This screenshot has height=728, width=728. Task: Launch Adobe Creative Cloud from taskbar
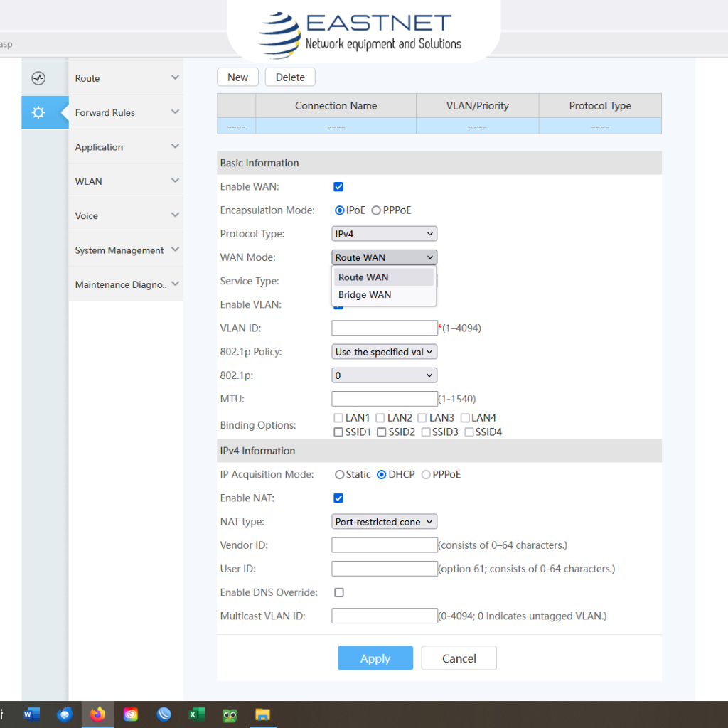click(131, 714)
